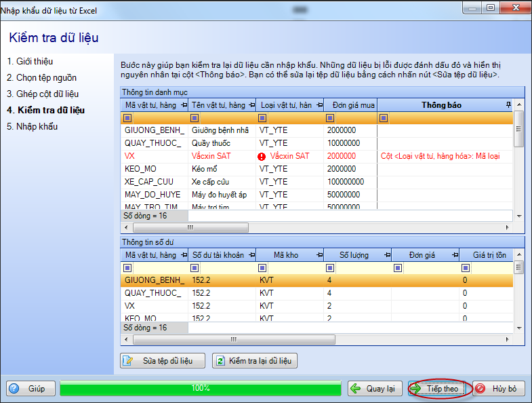
Task: Toggle filter box under 'Mã kho' column
Action: tap(263, 268)
